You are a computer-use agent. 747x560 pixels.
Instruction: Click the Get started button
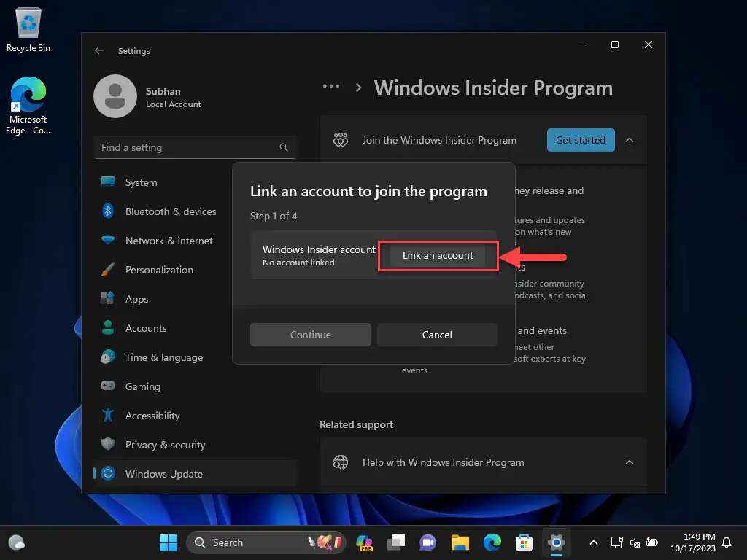[580, 140]
